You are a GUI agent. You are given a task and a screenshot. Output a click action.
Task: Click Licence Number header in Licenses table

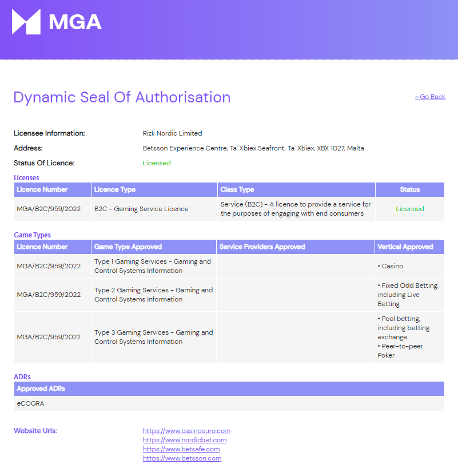pyautogui.click(x=53, y=189)
